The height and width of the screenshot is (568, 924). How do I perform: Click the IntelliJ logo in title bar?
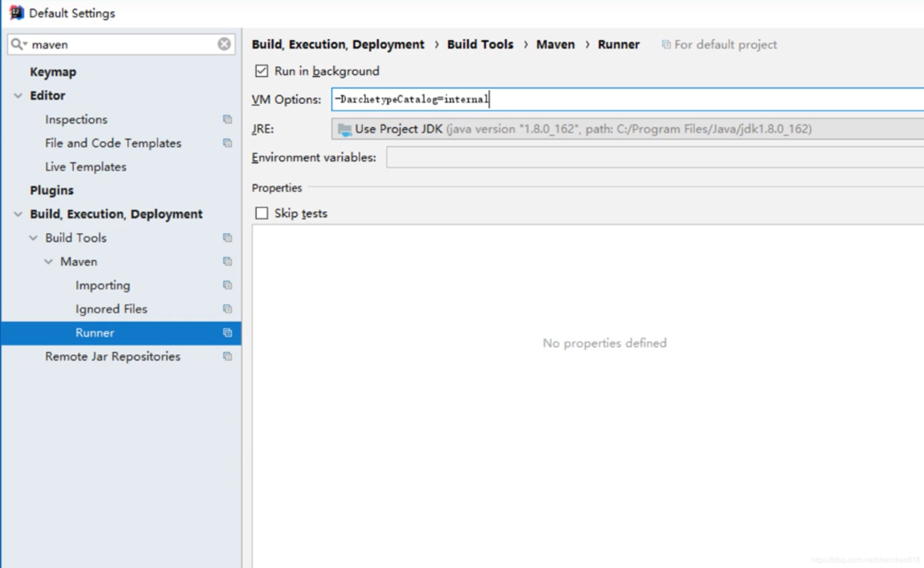click(x=16, y=13)
